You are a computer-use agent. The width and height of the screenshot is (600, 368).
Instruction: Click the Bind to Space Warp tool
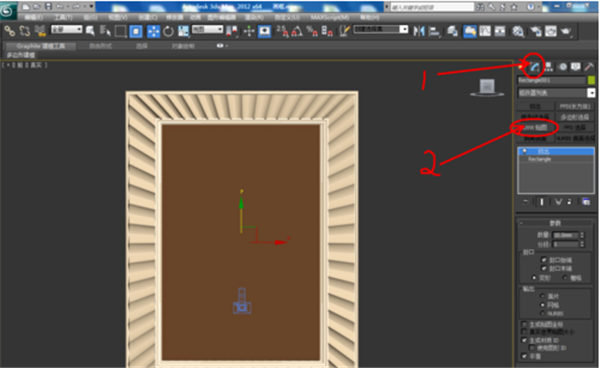pyautogui.click(x=40, y=31)
